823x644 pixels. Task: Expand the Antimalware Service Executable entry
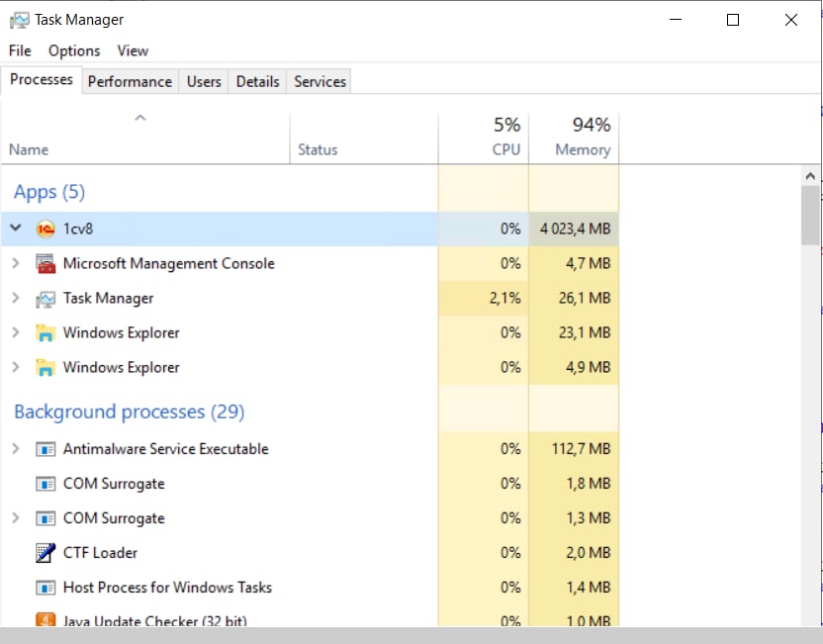[x=15, y=449]
